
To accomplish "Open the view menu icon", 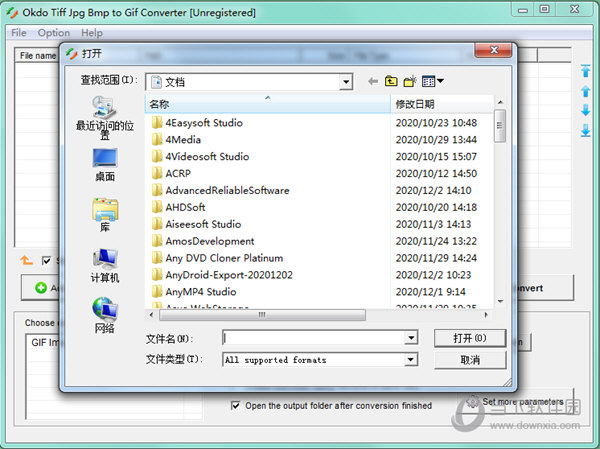I will [433, 81].
